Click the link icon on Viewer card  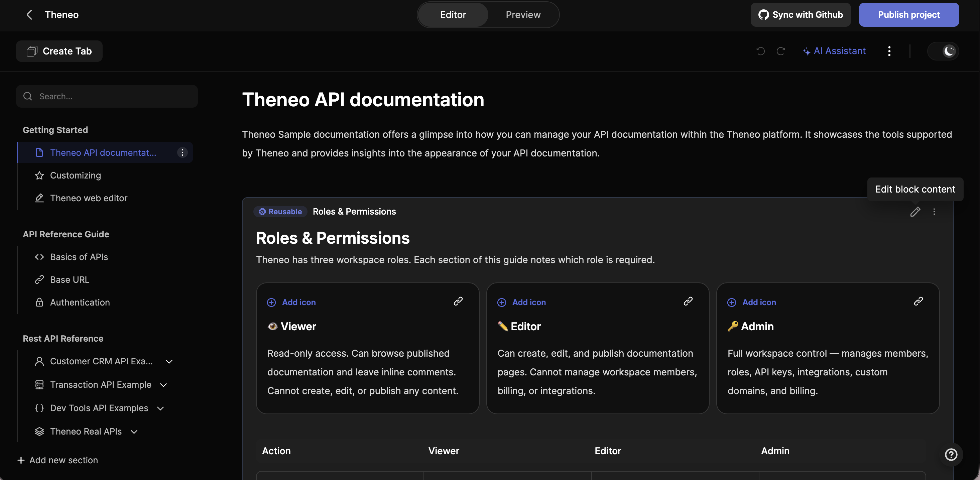(458, 301)
